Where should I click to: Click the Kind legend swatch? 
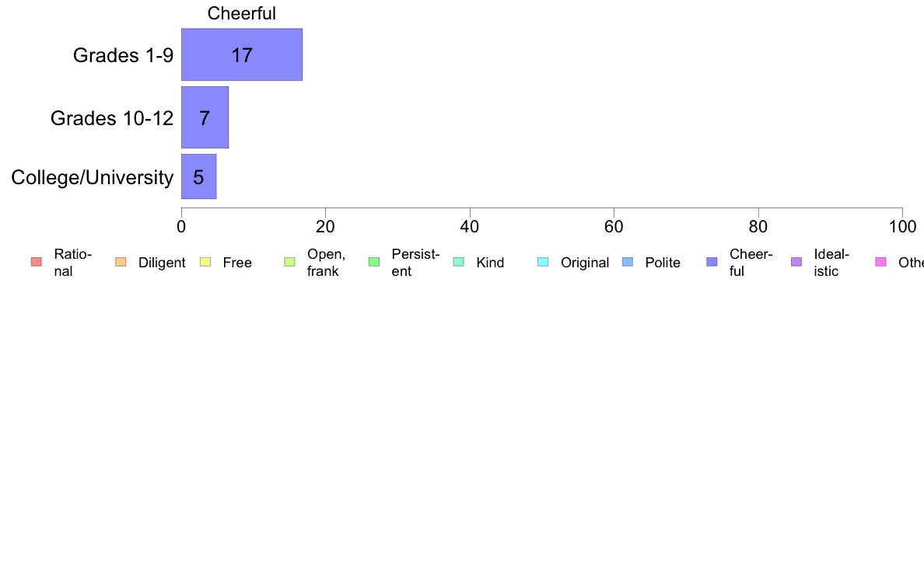click(x=458, y=262)
